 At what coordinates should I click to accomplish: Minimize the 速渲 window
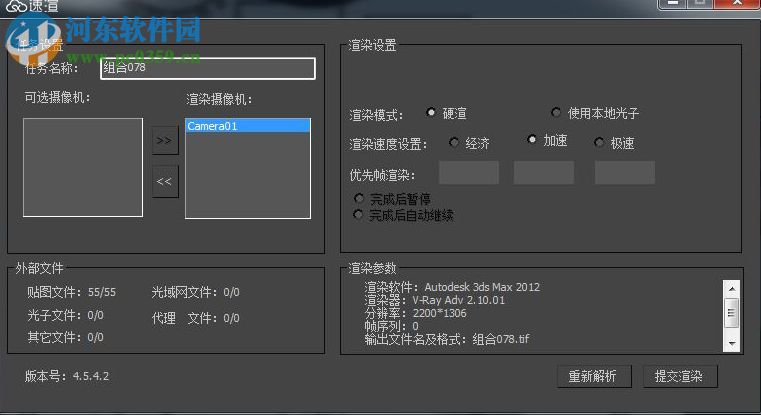672,3
